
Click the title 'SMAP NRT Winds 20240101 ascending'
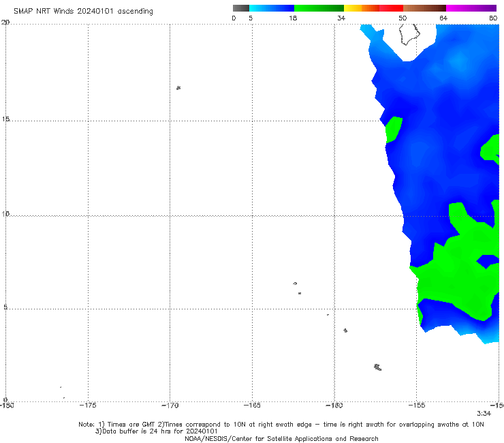[83, 12]
